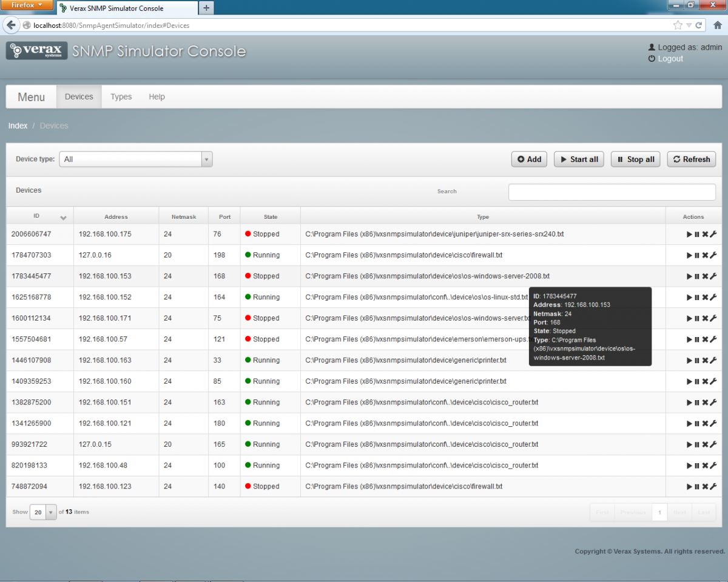Click the Verax Systems logo
This screenshot has width=728, height=582.
click(x=36, y=51)
